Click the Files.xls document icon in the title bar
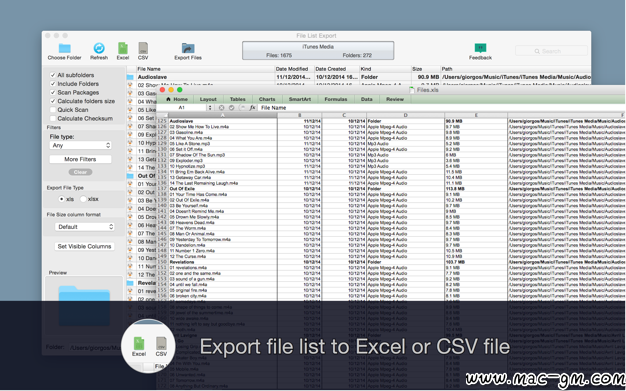 pyautogui.click(x=412, y=90)
